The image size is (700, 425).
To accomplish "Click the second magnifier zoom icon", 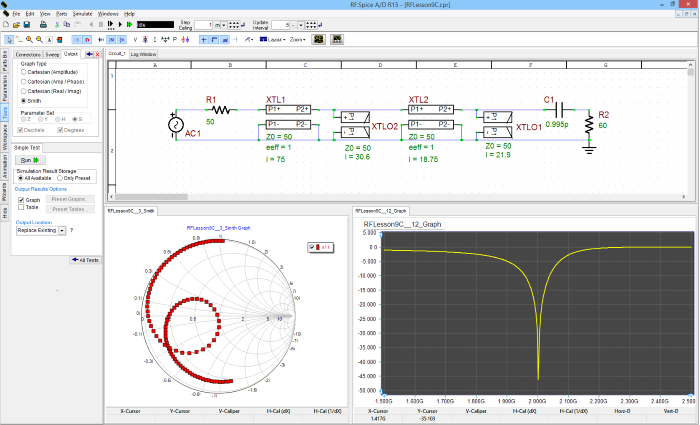I will 39,40.
